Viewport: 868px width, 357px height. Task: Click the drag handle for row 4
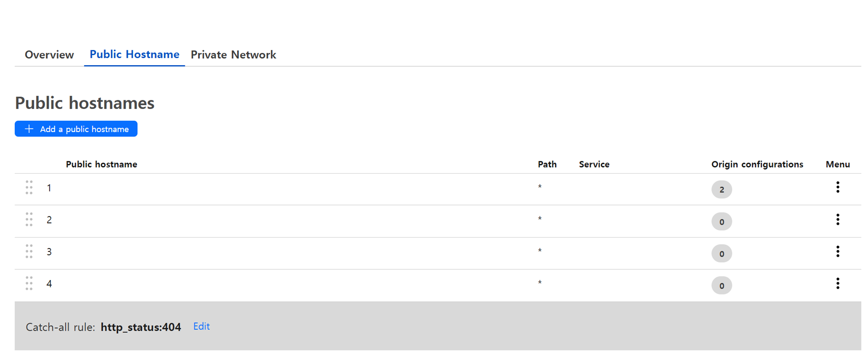(29, 284)
